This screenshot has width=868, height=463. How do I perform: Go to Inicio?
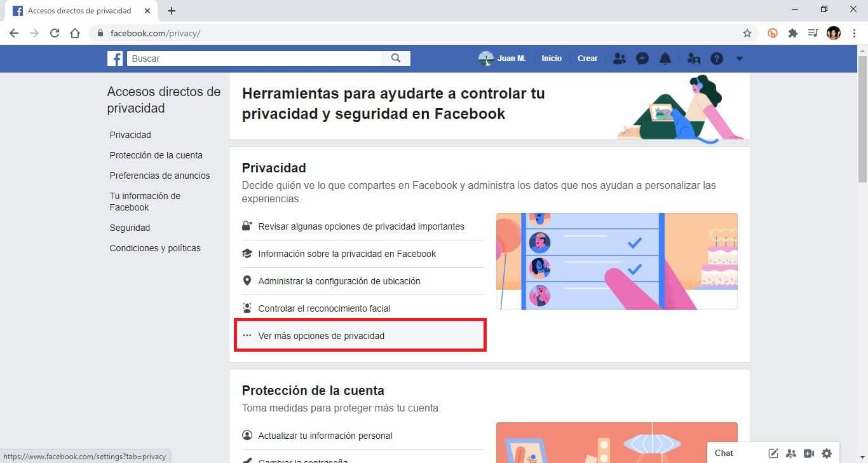point(552,59)
